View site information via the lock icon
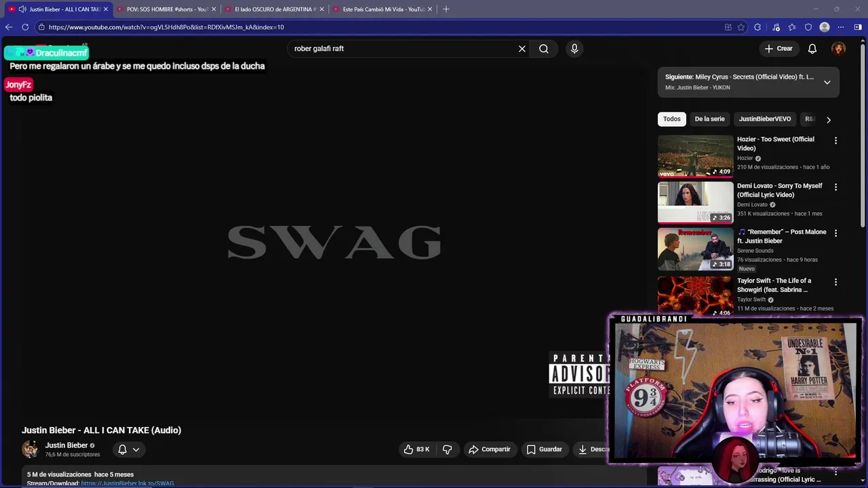868x488 pixels. [x=41, y=27]
